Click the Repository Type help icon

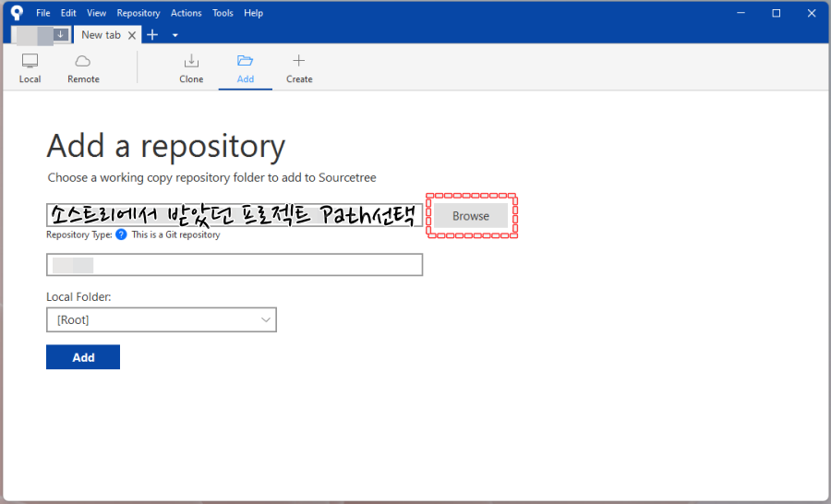click(121, 234)
